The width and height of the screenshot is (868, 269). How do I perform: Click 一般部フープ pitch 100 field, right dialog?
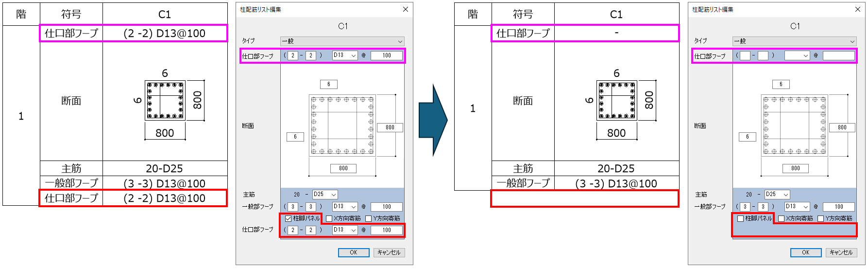[839, 207]
